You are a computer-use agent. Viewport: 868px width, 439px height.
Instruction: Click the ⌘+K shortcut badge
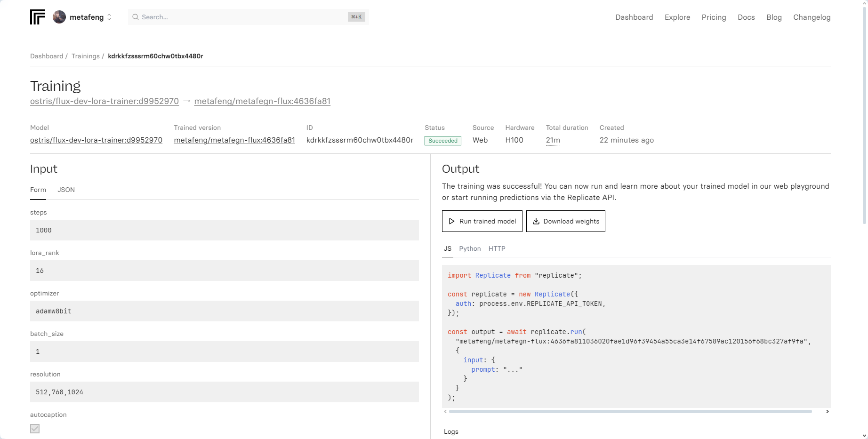coord(356,17)
